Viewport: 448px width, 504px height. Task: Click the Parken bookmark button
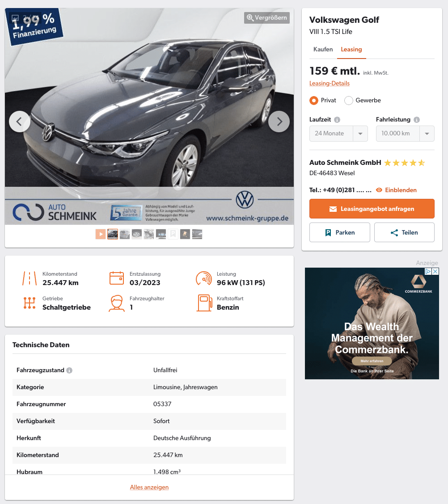[340, 232]
